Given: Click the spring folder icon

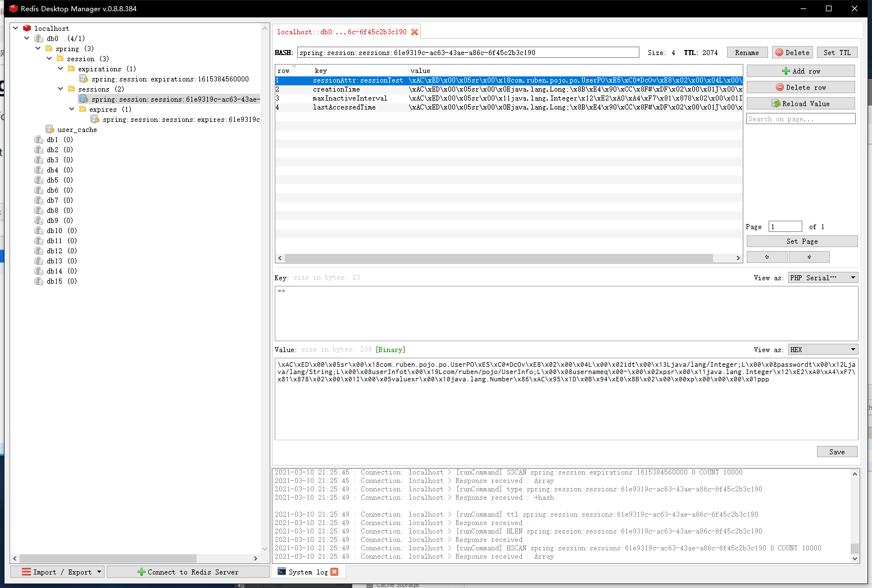Looking at the screenshot, I should click(49, 49).
